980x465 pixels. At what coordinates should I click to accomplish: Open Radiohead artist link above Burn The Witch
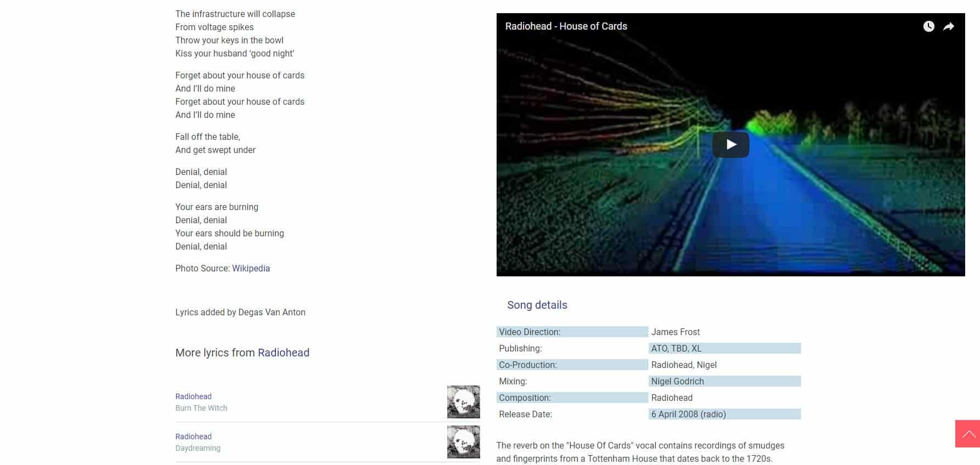[193, 396]
